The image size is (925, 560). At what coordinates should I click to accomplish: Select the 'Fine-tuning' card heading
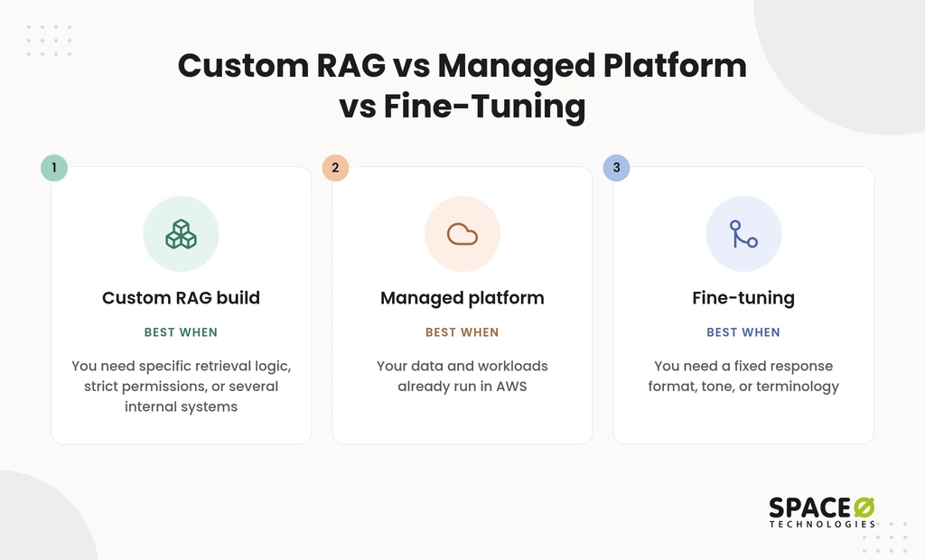(743, 298)
